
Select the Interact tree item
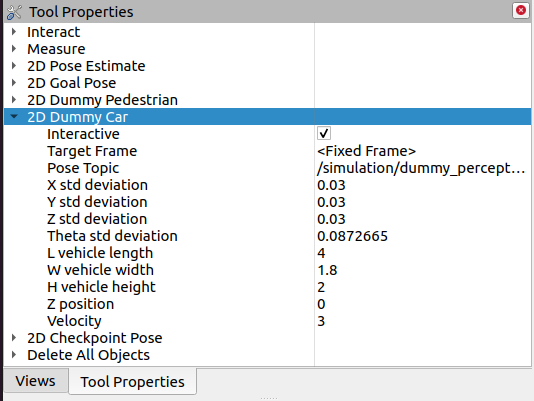coord(53,32)
